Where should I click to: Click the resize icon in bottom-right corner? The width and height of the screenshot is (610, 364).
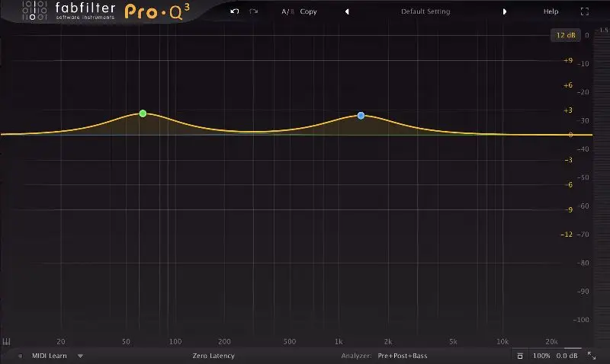coord(592,356)
